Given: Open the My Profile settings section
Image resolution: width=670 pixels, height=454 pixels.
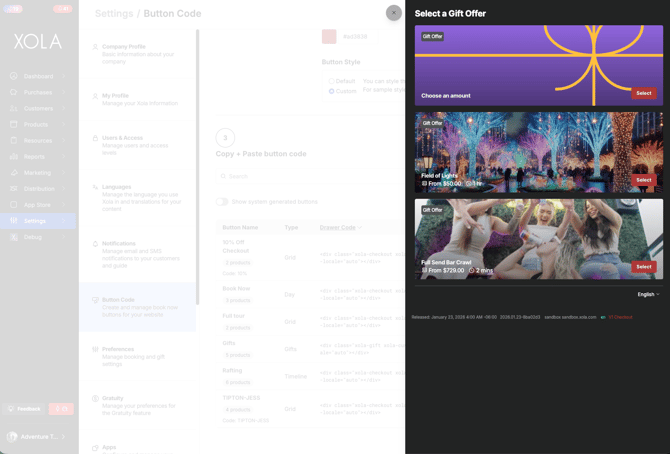Looking at the screenshot, I should (x=137, y=99).
